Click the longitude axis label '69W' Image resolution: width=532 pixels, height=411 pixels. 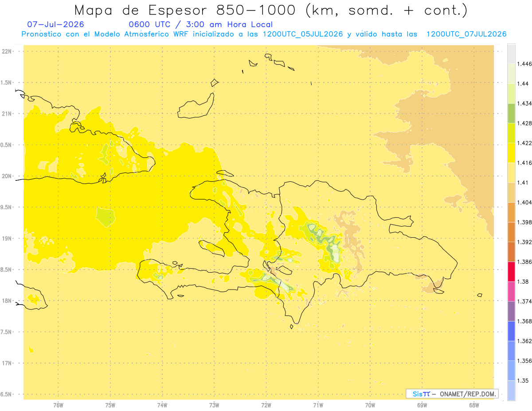point(422,405)
